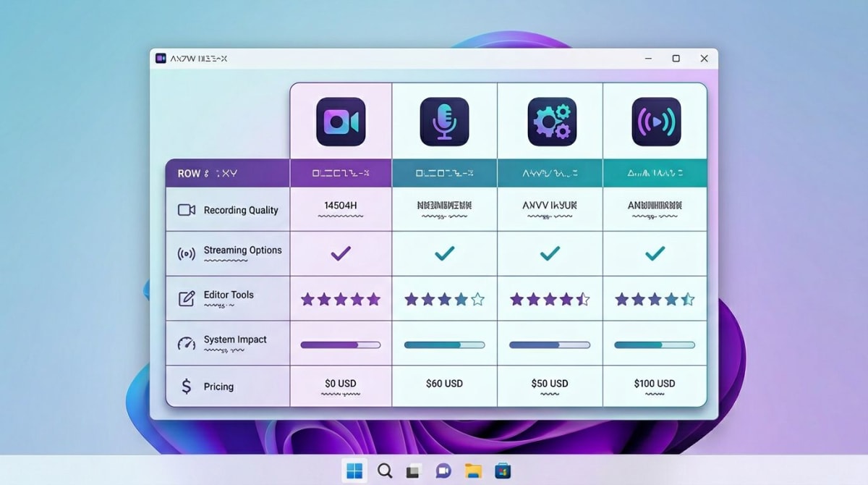
Task: Click the broadcast play app icon
Action: tap(656, 122)
